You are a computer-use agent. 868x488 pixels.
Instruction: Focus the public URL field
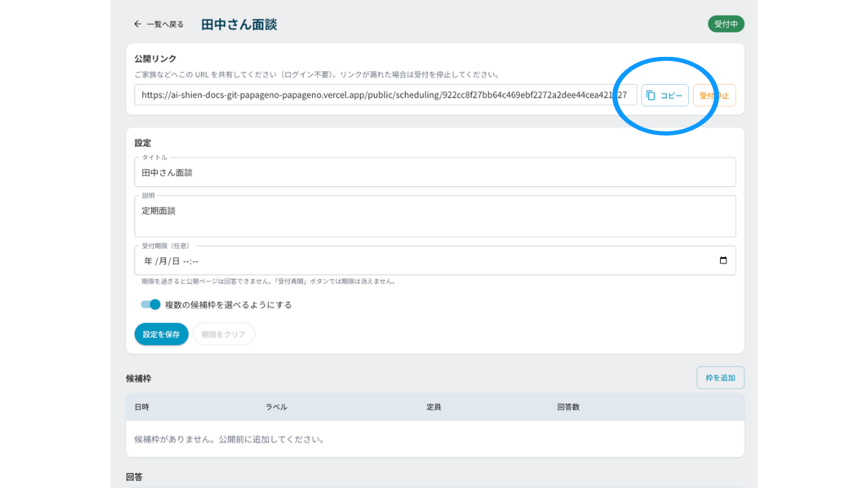click(x=386, y=96)
